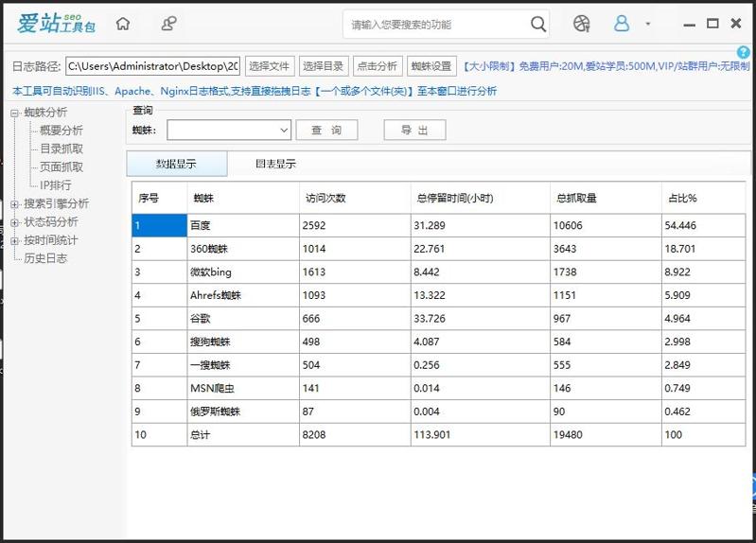Click the 爱站 SEO toolkit logo
This screenshot has width=756, height=543.
(57, 24)
